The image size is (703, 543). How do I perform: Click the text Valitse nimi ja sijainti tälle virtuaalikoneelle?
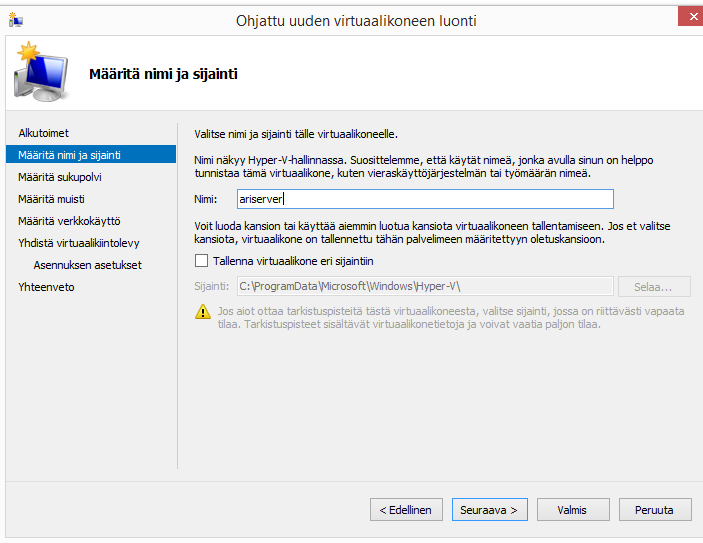pyautogui.click(x=296, y=134)
